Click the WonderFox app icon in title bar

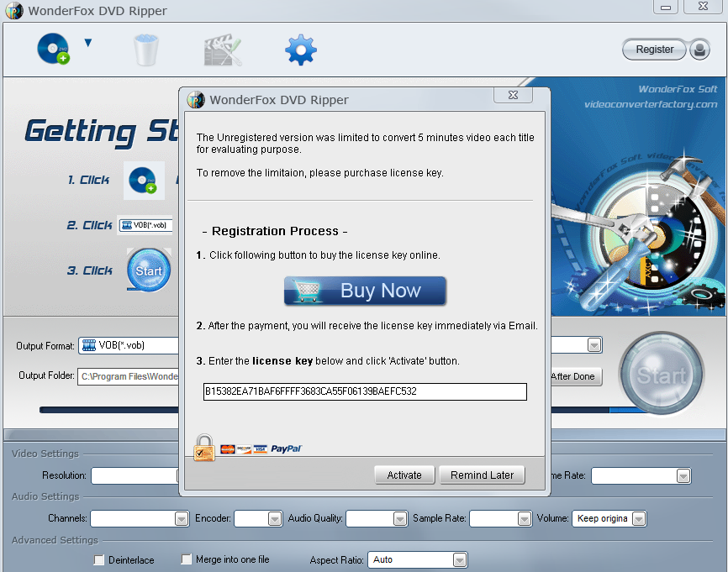tap(14, 11)
